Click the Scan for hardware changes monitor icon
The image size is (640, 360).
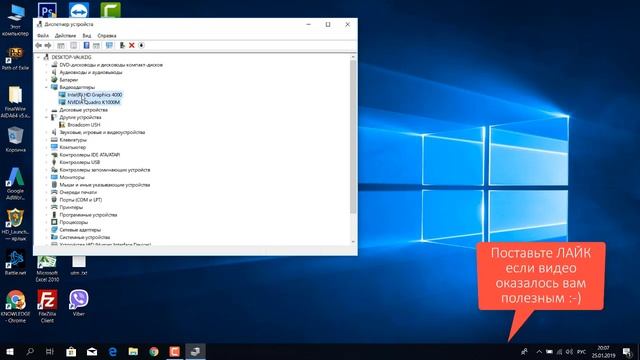[x=109, y=45]
